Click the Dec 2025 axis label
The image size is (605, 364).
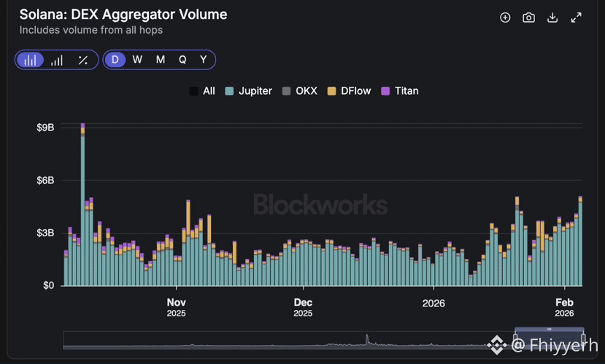[303, 307]
